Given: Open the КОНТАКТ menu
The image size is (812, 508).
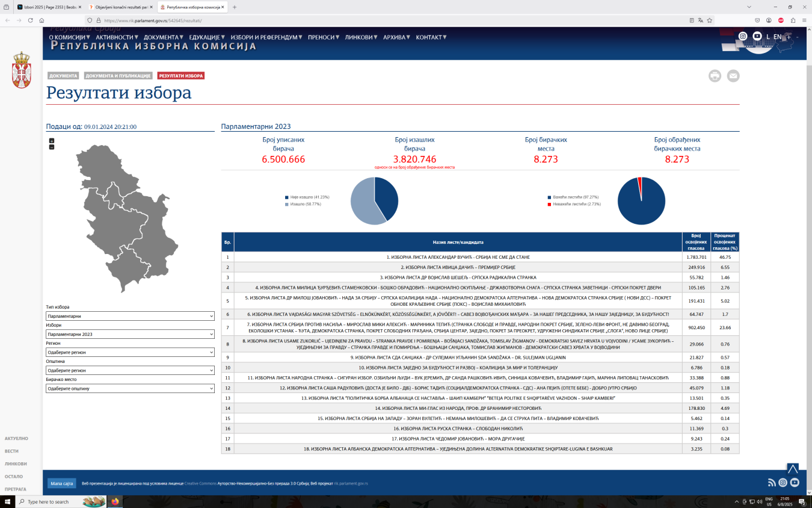Looking at the screenshot, I should pyautogui.click(x=431, y=37).
